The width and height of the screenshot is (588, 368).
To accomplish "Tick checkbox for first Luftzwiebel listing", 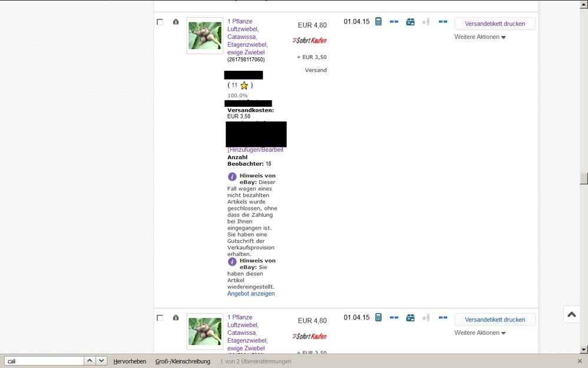I will (x=160, y=22).
